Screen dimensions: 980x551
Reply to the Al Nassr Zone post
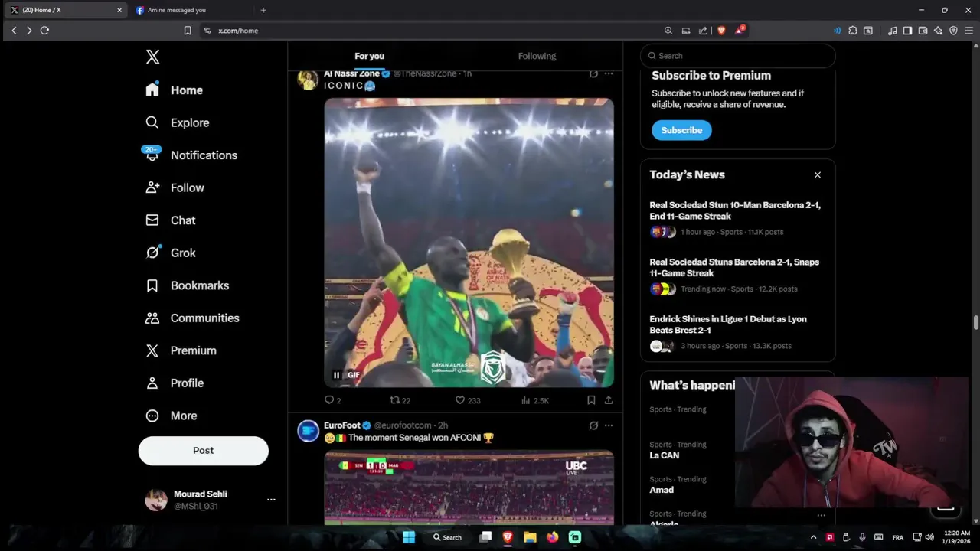coord(332,400)
